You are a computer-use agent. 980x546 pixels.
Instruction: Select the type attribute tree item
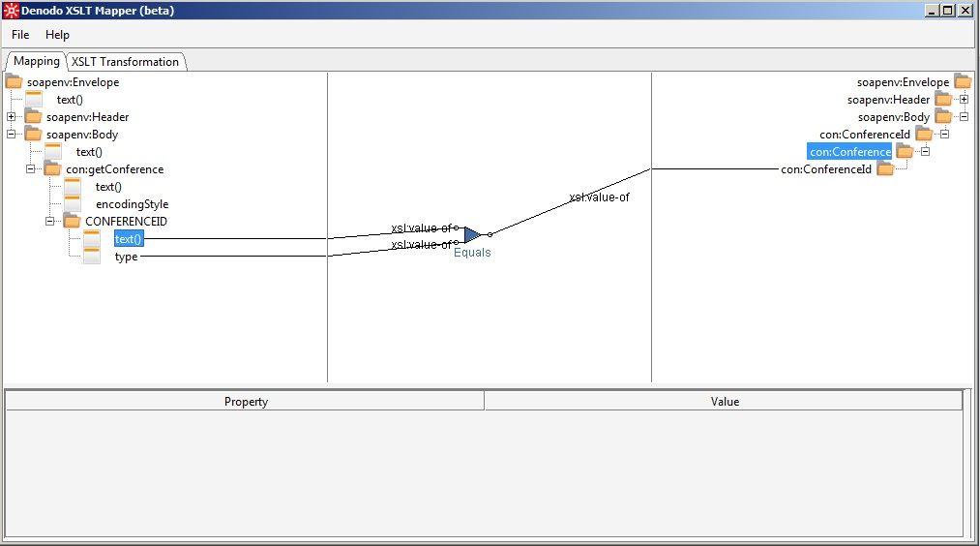click(127, 257)
